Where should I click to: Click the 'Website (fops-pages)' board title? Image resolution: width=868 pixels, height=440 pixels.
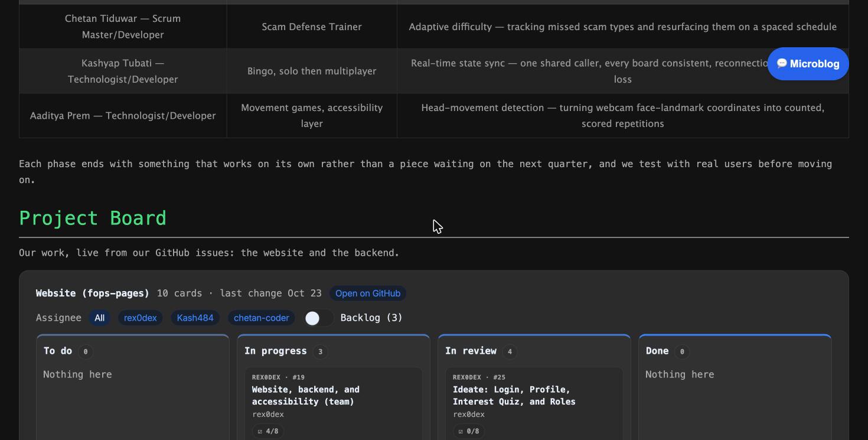tap(93, 294)
